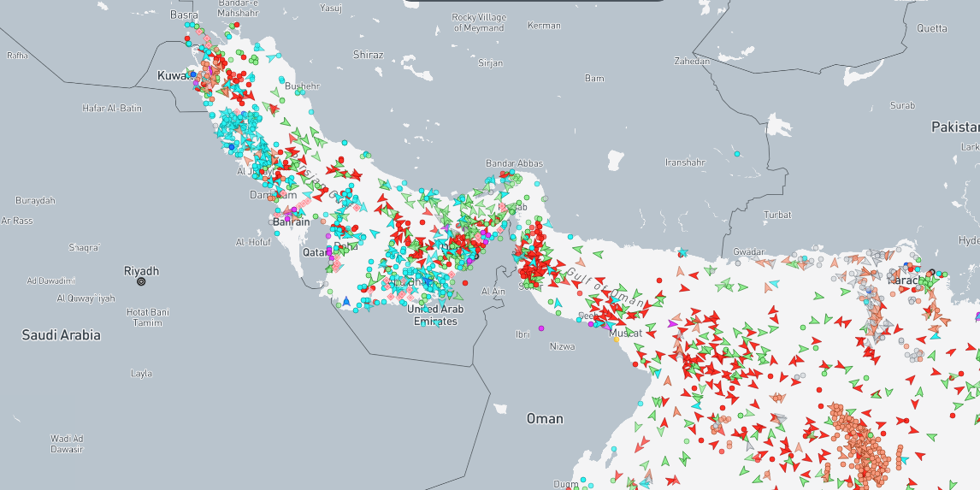Select the 'Oman' country label
Viewport: 980px width, 490px height.
pyautogui.click(x=545, y=418)
